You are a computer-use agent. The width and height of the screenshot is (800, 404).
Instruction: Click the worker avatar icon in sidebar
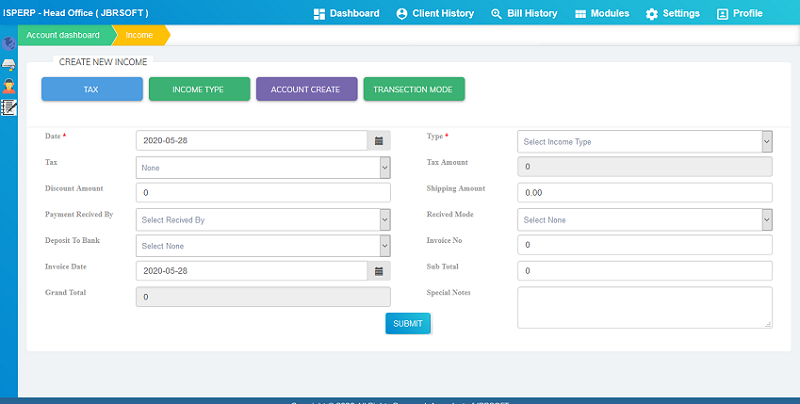[x=9, y=86]
